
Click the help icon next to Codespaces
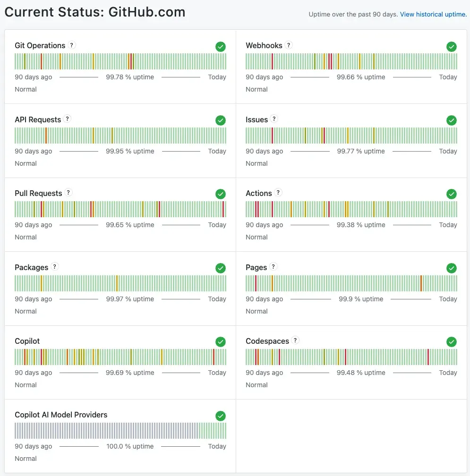pos(295,340)
